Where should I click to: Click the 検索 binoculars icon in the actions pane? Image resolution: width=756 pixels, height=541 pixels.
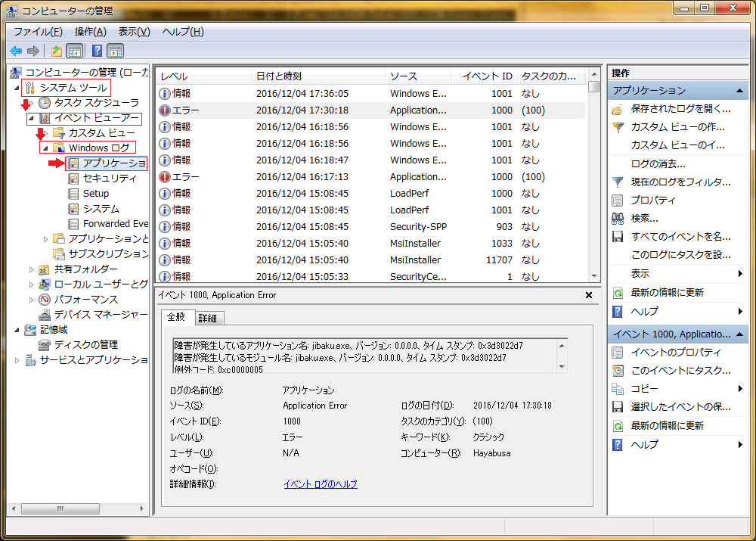point(618,219)
